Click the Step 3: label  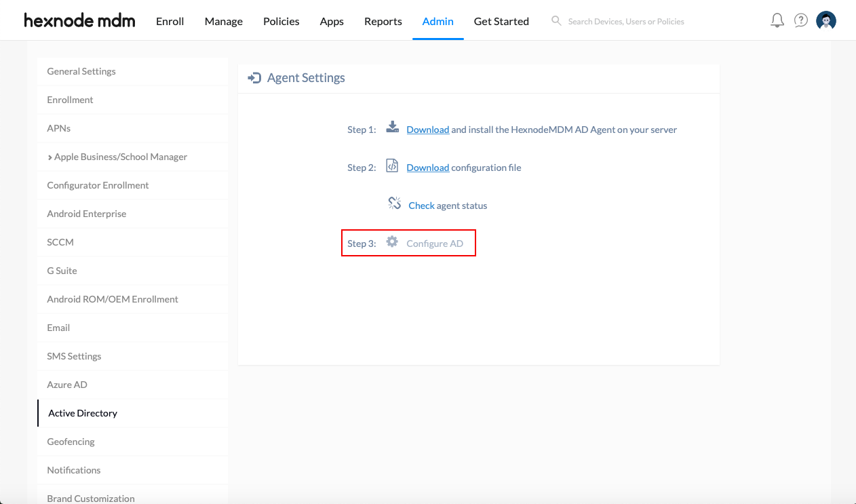coord(362,244)
